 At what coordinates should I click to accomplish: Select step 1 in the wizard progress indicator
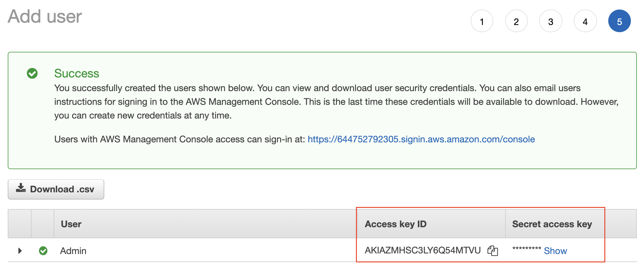coord(482,21)
